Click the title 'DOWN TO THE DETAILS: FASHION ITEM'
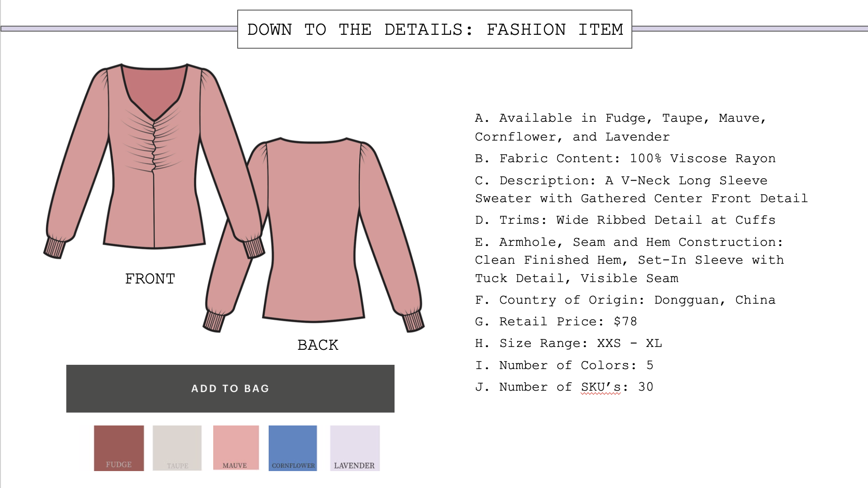The image size is (868, 488). pyautogui.click(x=435, y=29)
